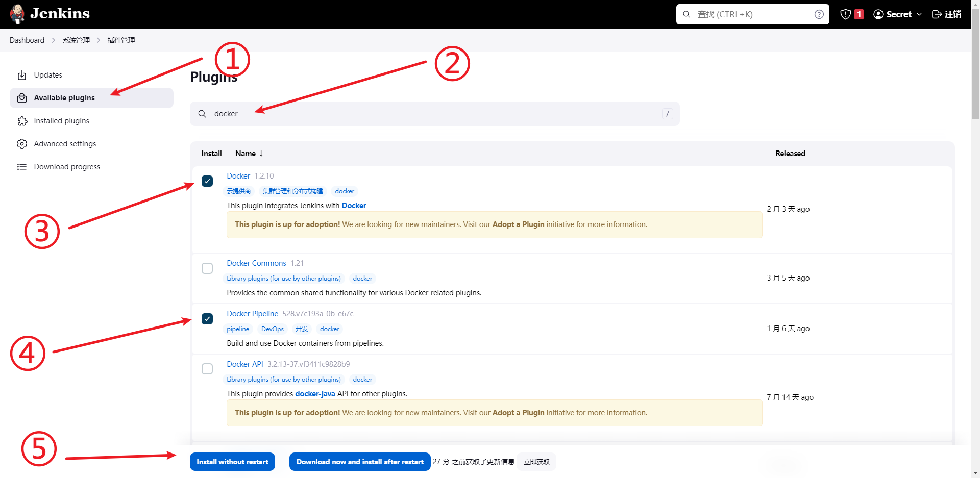Click the DevOps tag

(273, 329)
